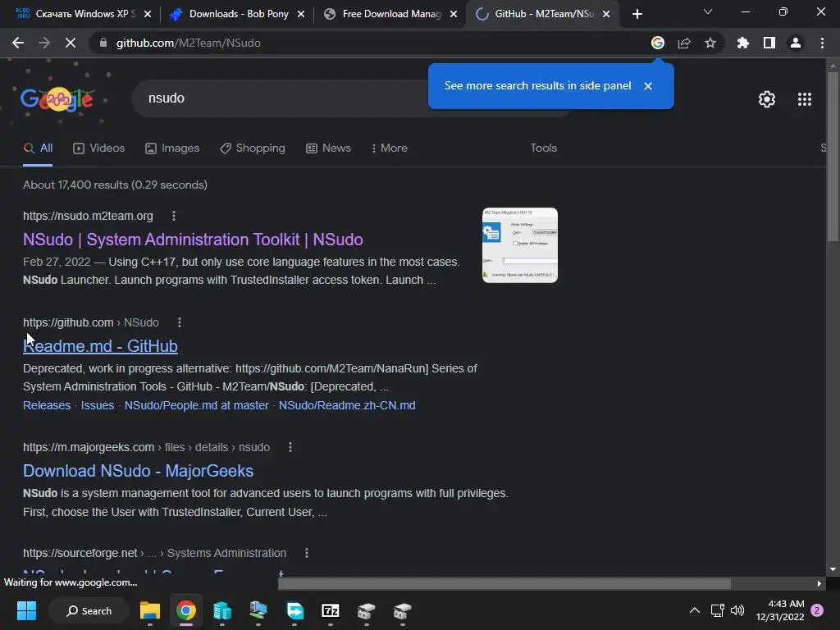Image resolution: width=840 pixels, height=630 pixels.
Task: Open Chrome extensions puzzle icon
Action: tap(742, 43)
